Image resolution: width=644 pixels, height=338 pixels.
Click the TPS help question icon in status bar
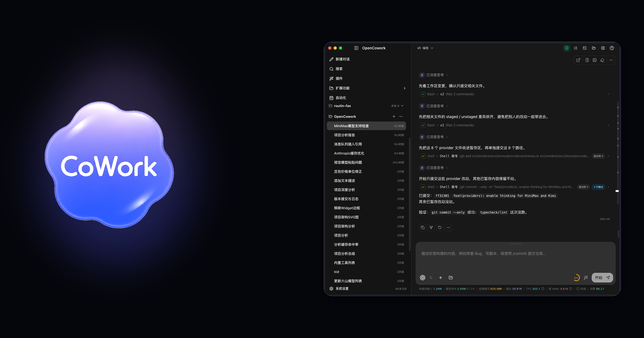click(x=543, y=289)
